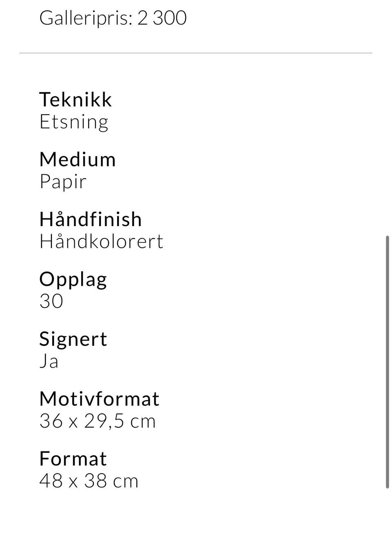This screenshot has height=540, width=392.
Task: Click the Galleripris: 2 300 text
Action: click(x=113, y=18)
